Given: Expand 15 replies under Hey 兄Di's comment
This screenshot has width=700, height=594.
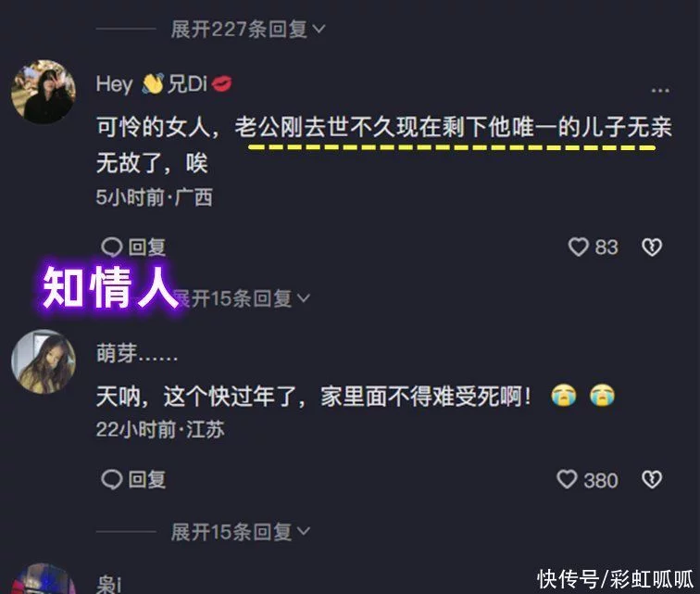Looking at the screenshot, I should [x=241, y=298].
